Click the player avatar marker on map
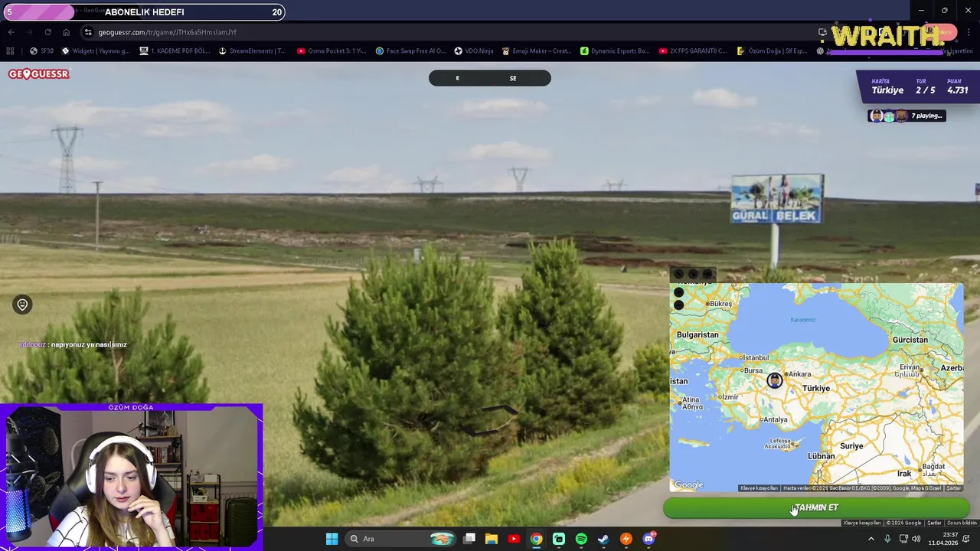The width and height of the screenshot is (980, 551). click(x=775, y=380)
